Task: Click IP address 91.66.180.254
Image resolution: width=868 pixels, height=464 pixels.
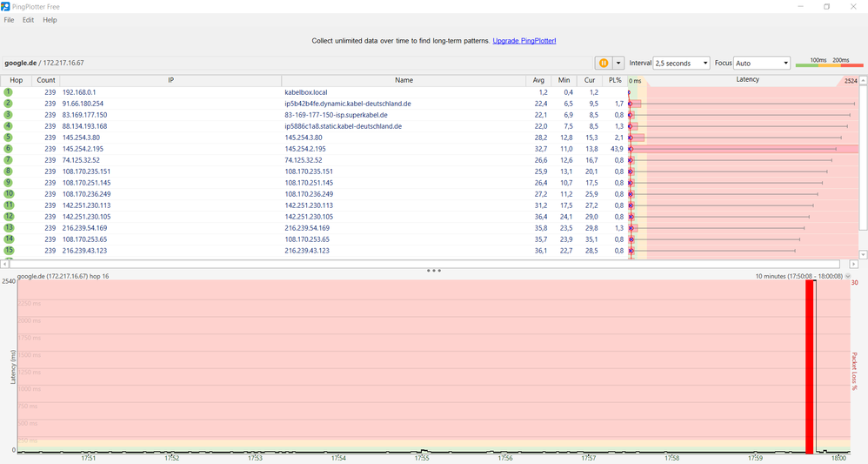Action: tap(83, 104)
